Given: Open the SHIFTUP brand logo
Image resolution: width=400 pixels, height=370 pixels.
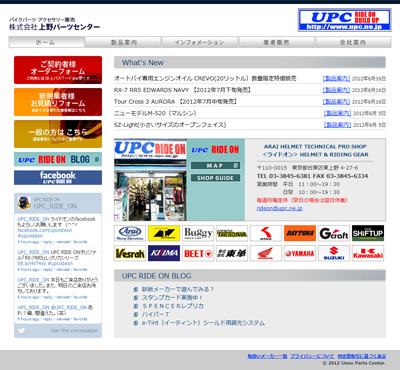Looking at the screenshot, I should (368, 233).
